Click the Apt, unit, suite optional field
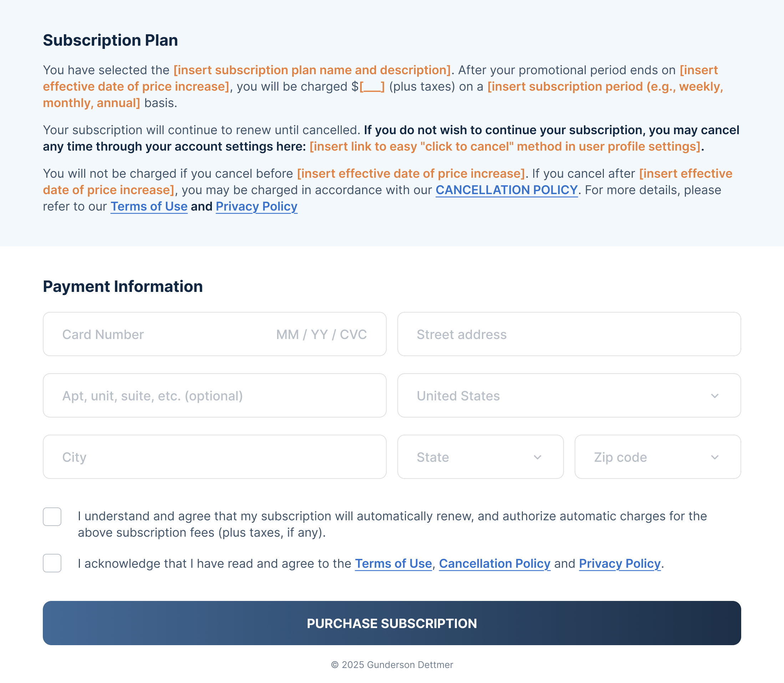This screenshot has height=683, width=784. pos(214,395)
